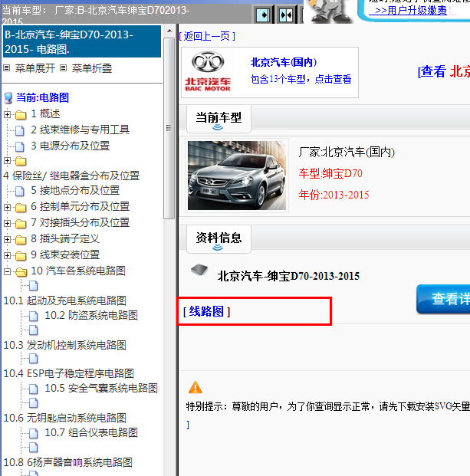This screenshot has width=470, height=476.
Task: Click folder icon of 8 插头端子定义
Action: point(21,239)
